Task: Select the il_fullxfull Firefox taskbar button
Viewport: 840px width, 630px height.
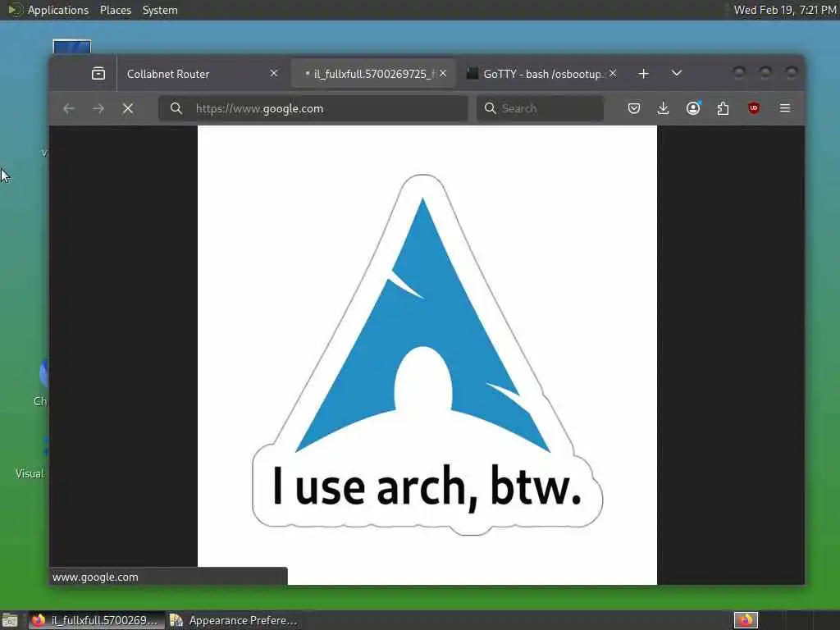Action: click(x=97, y=620)
